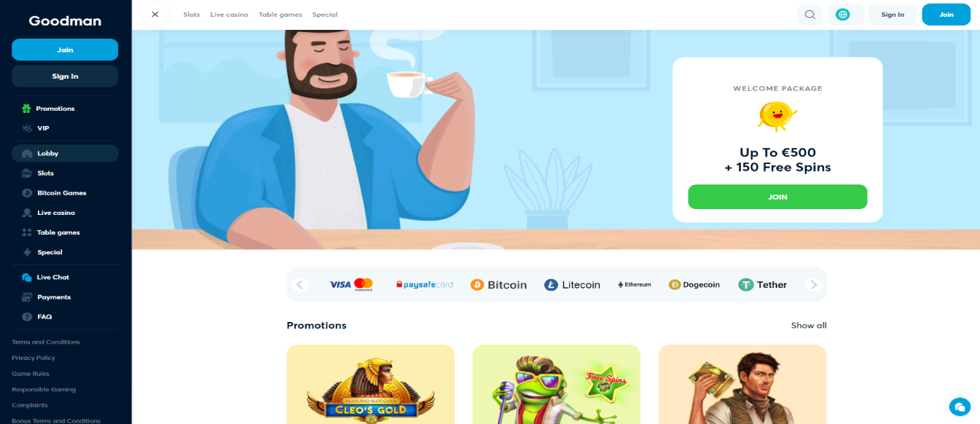This screenshot has width=980, height=424.
Task: Close the sidebar with the X icon
Action: click(x=155, y=15)
